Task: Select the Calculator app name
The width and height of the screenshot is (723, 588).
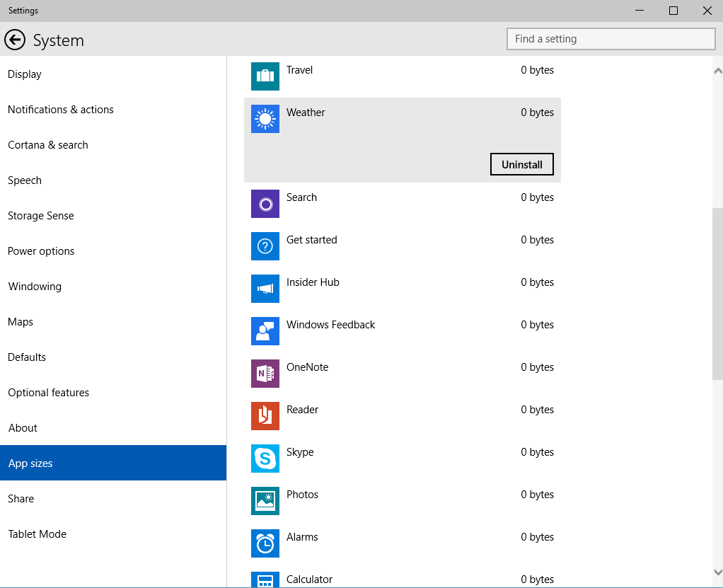Action: click(x=309, y=580)
